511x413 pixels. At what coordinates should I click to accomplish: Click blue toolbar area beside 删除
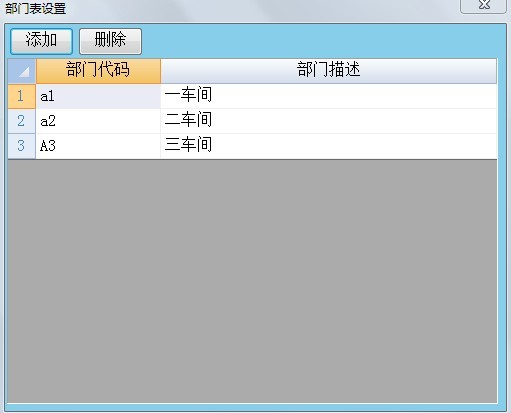pos(320,41)
